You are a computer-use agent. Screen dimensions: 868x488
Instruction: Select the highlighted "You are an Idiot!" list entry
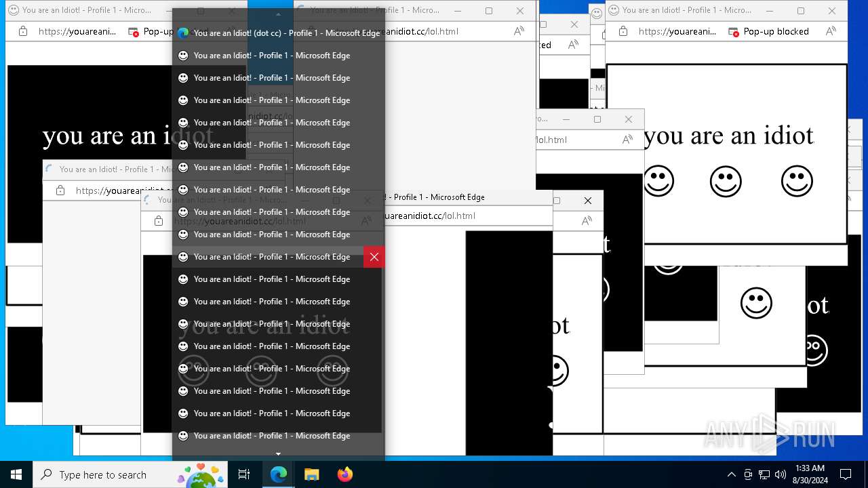(268, 257)
